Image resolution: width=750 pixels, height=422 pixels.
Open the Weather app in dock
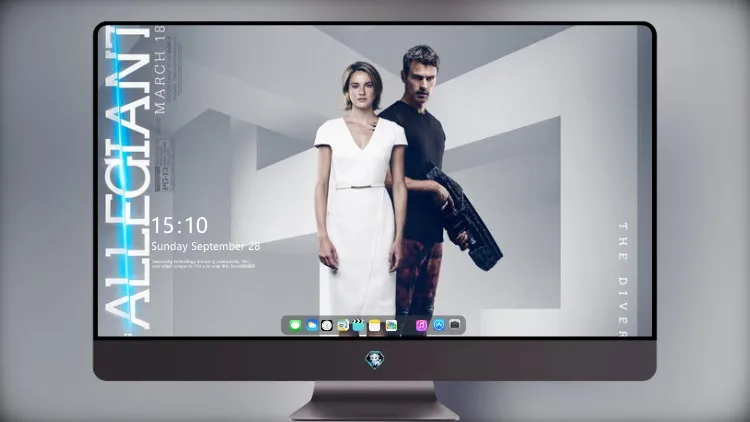pyautogui.click(x=311, y=325)
